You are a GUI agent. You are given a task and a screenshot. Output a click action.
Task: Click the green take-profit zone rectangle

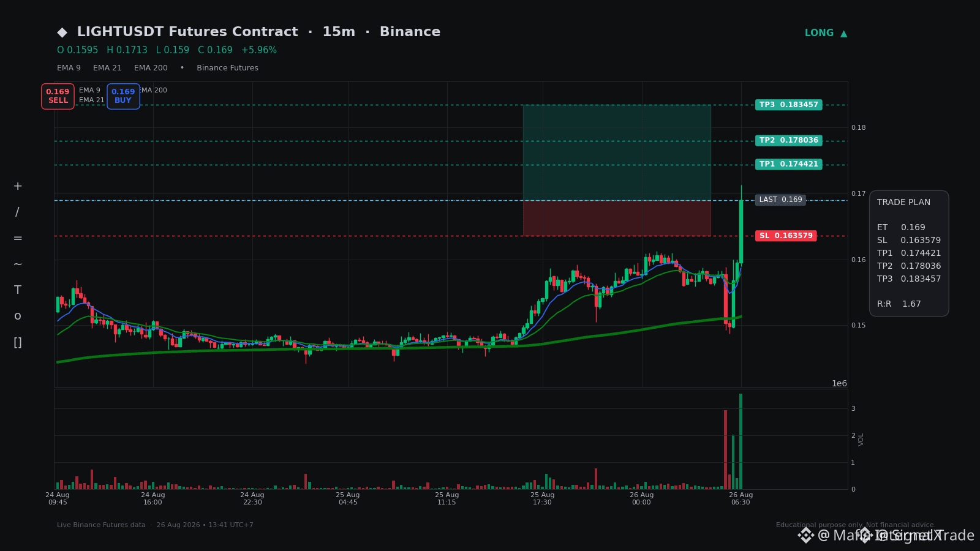click(617, 152)
